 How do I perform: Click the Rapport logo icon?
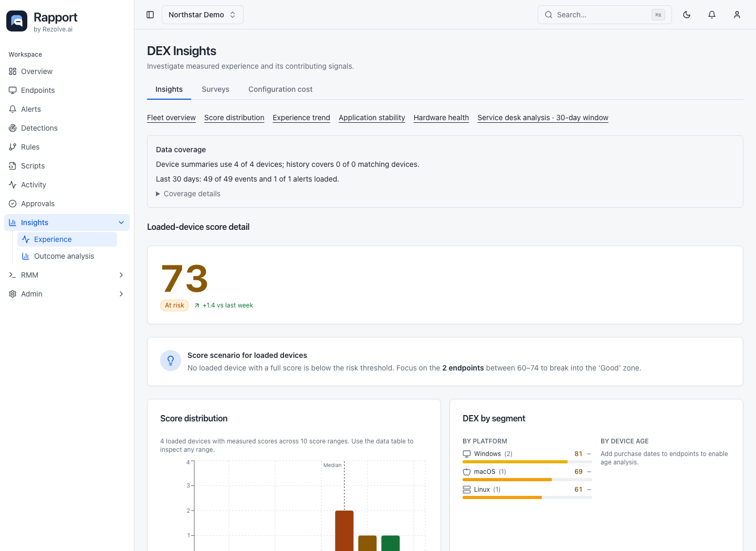coord(17,21)
